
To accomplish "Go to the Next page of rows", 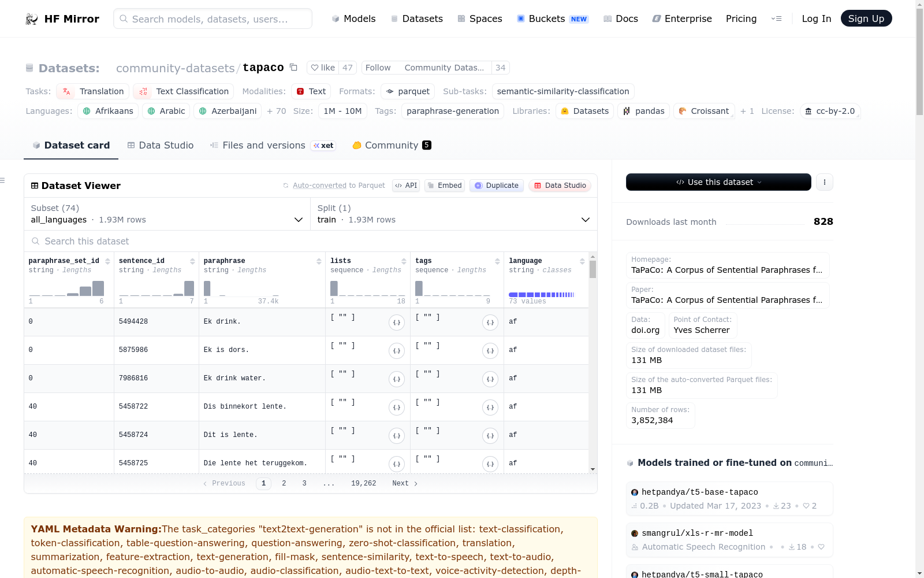I will 405,484.
